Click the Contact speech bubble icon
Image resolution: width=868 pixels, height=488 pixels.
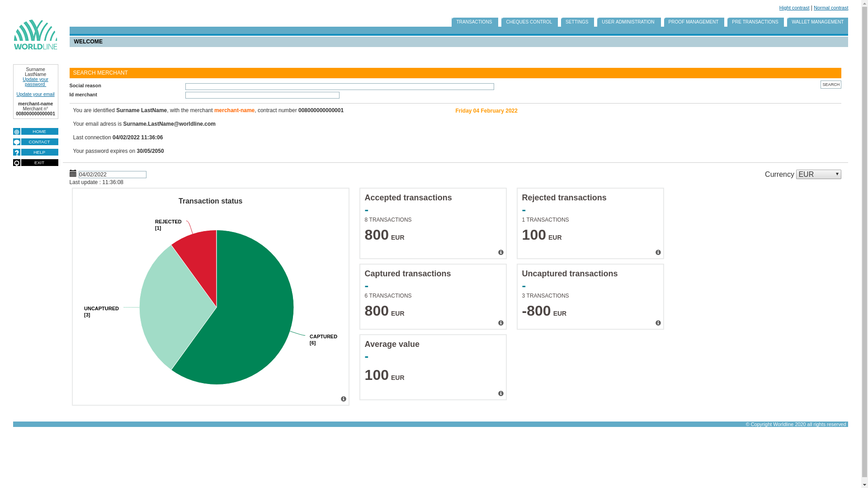point(17,142)
